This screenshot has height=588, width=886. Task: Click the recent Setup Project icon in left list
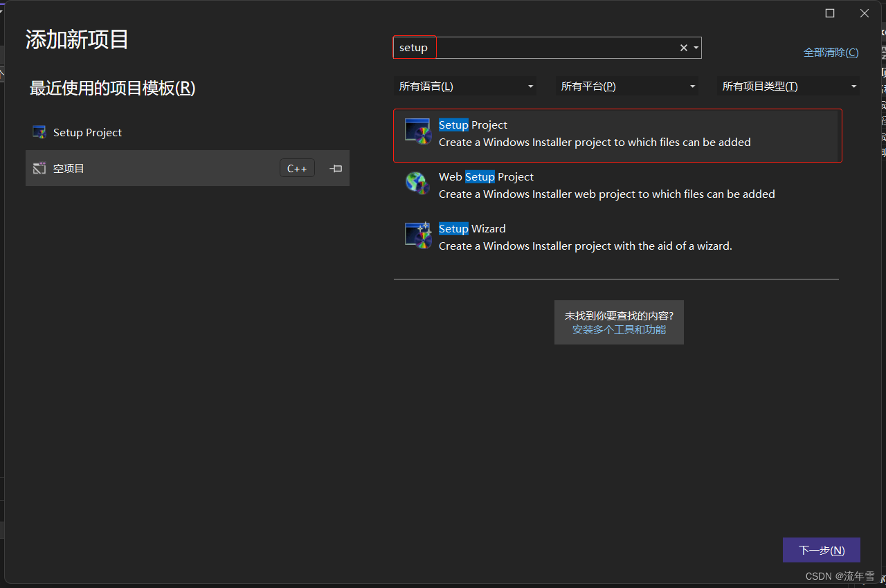pos(39,132)
